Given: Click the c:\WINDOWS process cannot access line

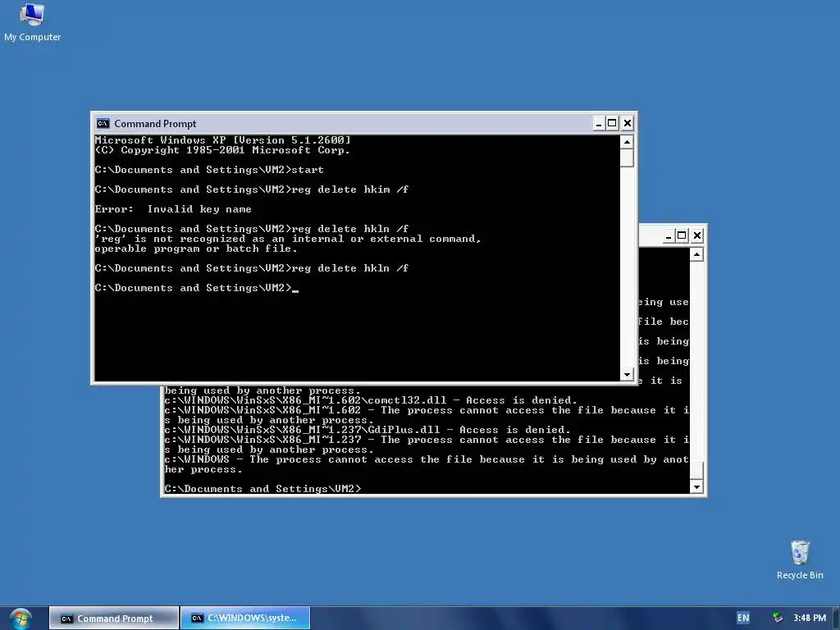Looking at the screenshot, I should tap(427, 459).
